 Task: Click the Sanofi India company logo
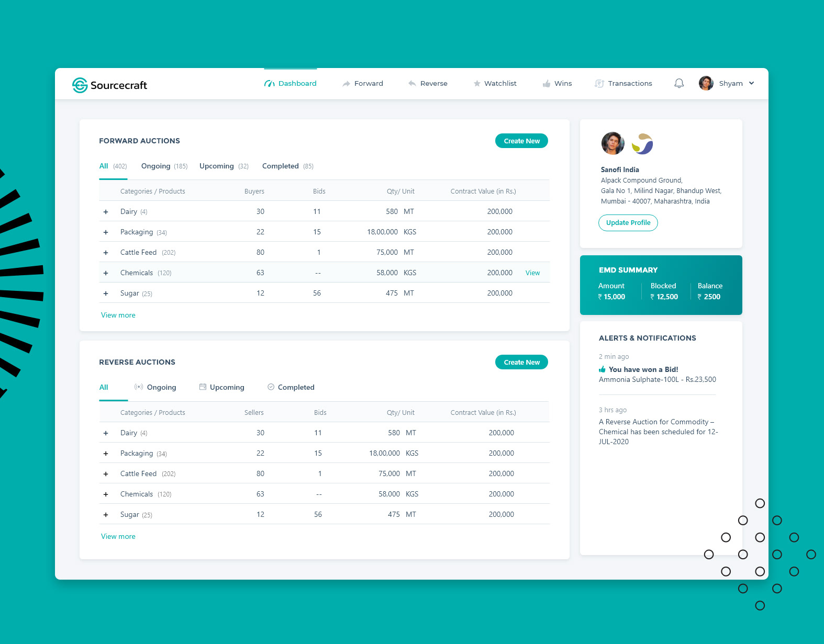(x=642, y=144)
